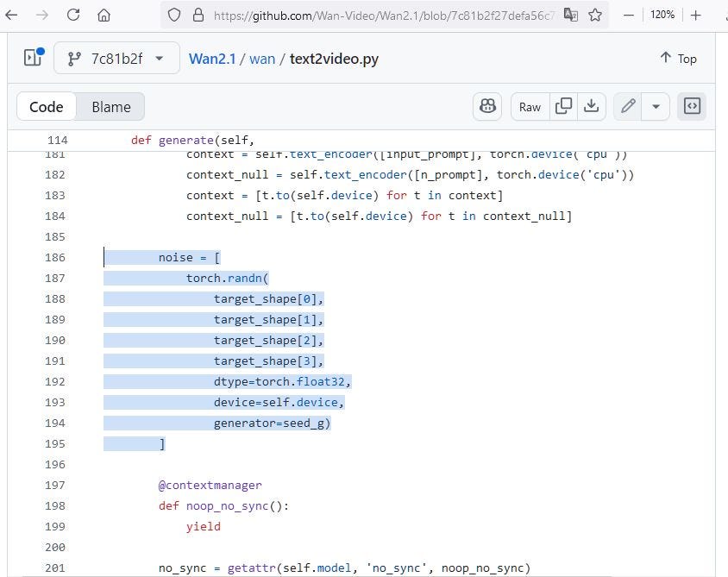Click 'target_shape[0],' on line 188
The height and width of the screenshot is (577, 728).
pos(268,299)
